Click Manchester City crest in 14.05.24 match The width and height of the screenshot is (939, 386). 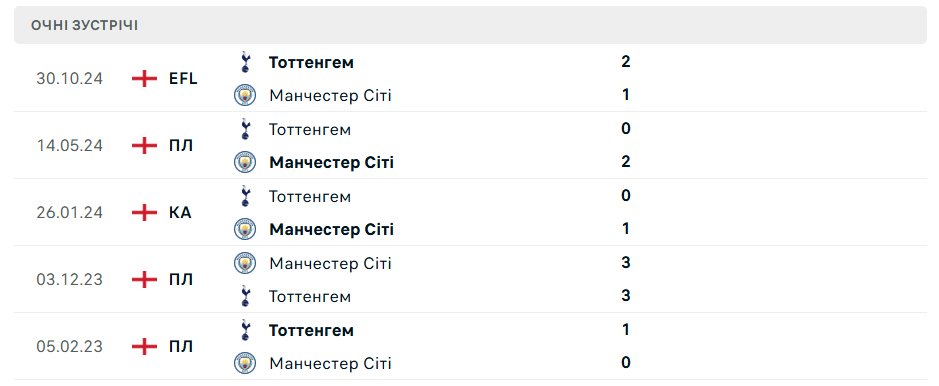click(x=245, y=162)
